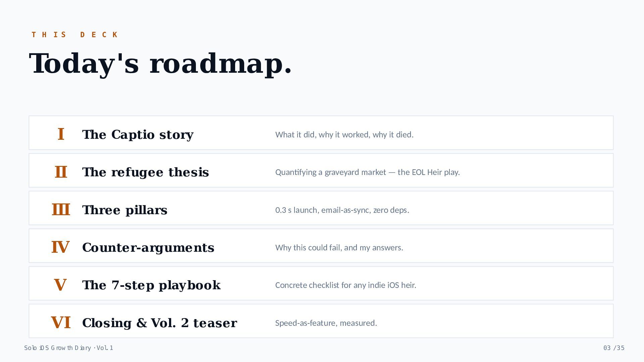The height and width of the screenshot is (362, 644).
Task: Click 'What it did, why it worked' description
Action: pyautogui.click(x=344, y=134)
